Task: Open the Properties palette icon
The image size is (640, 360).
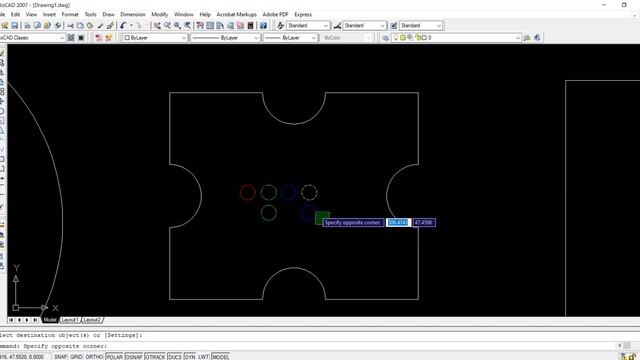Action: 200,26
